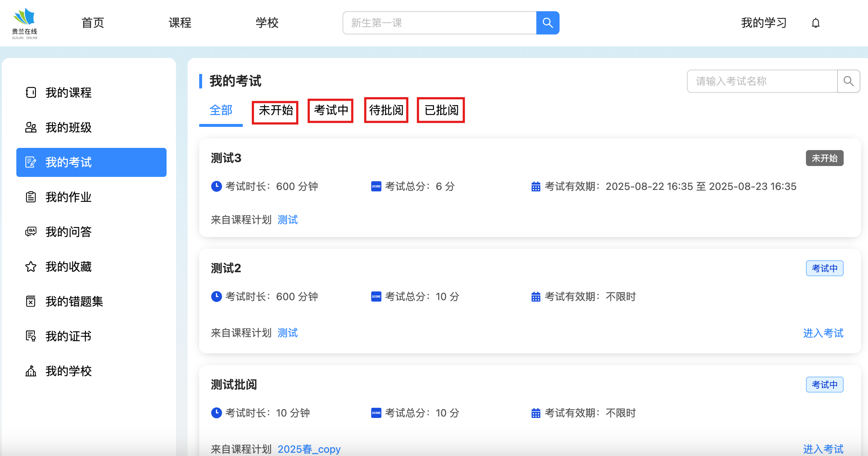Screen dimensions: 868x456
Task: Open 我的作业 in the sidebar
Action: click(68, 197)
